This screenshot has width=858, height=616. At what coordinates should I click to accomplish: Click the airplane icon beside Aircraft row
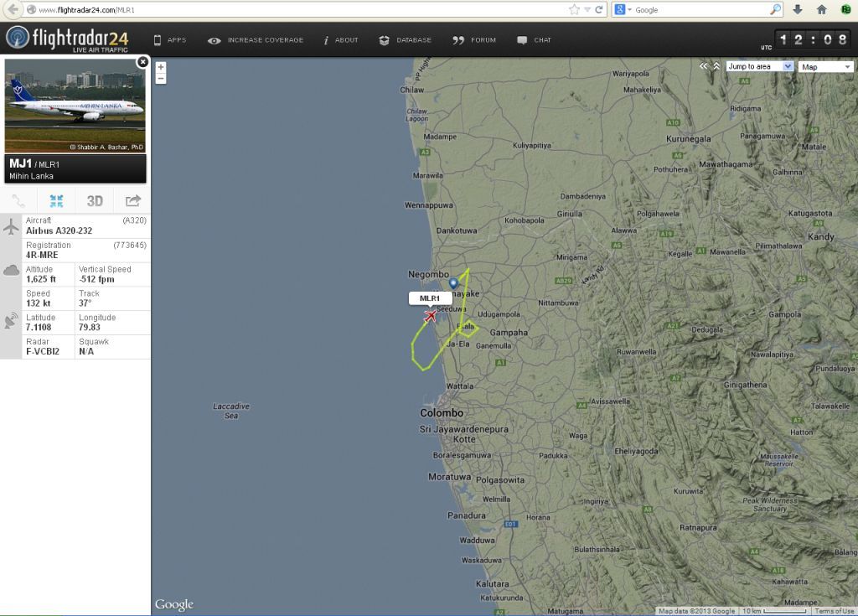click(11, 226)
